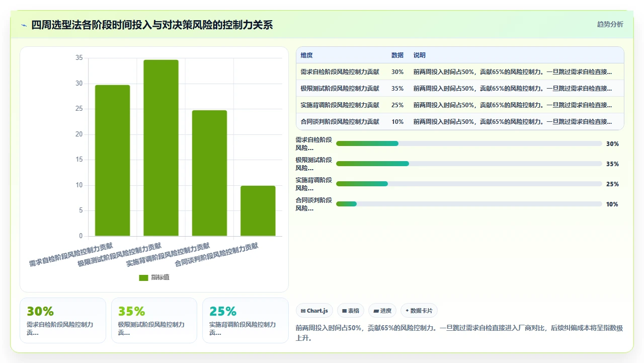The width and height of the screenshot is (644, 363).
Task: Click the 实施背调阶段 progress bar
Action: pyautogui.click(x=469, y=184)
